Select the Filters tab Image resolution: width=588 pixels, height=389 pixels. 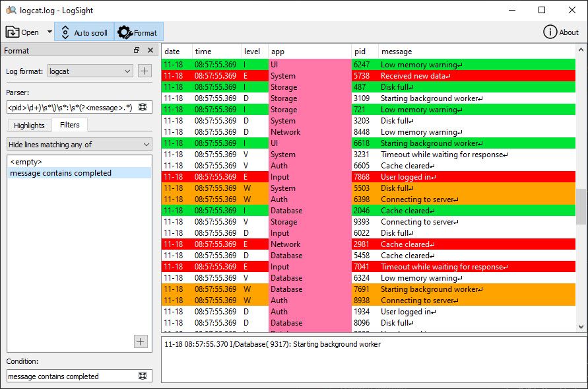click(x=69, y=125)
